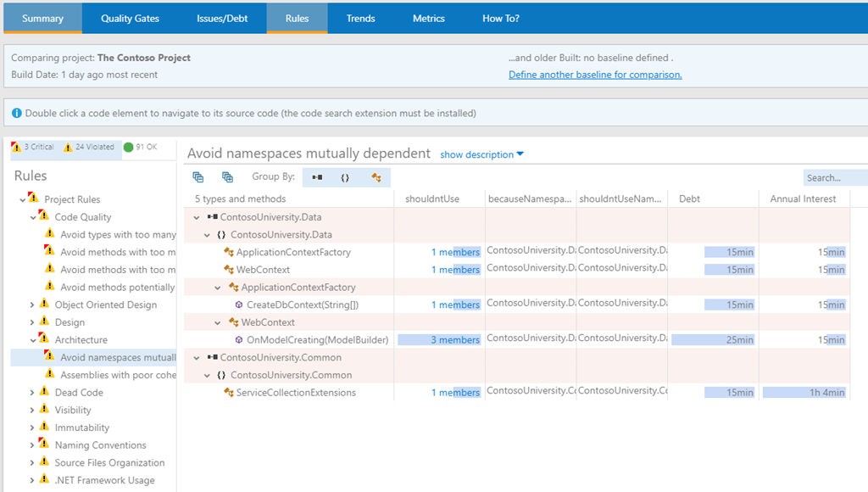Collapse the ContosoUniversity.Common assembly row
This screenshot has width=868, height=492.
197,358
